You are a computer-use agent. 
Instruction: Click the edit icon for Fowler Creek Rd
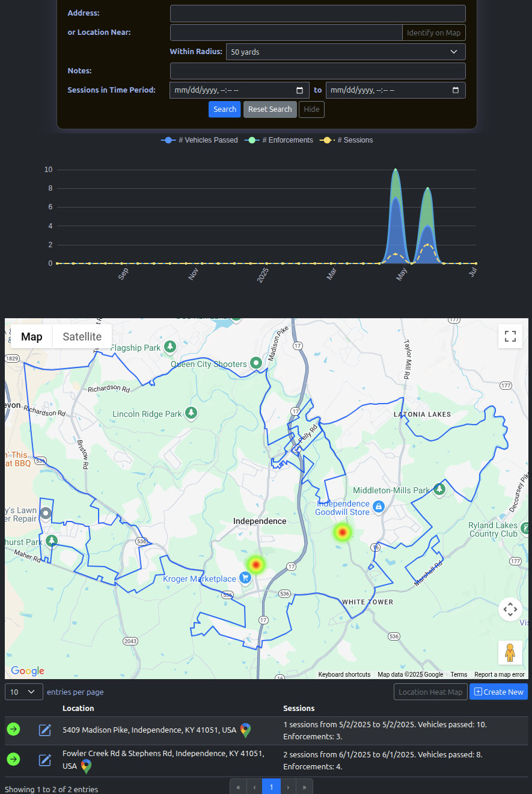tap(45, 760)
